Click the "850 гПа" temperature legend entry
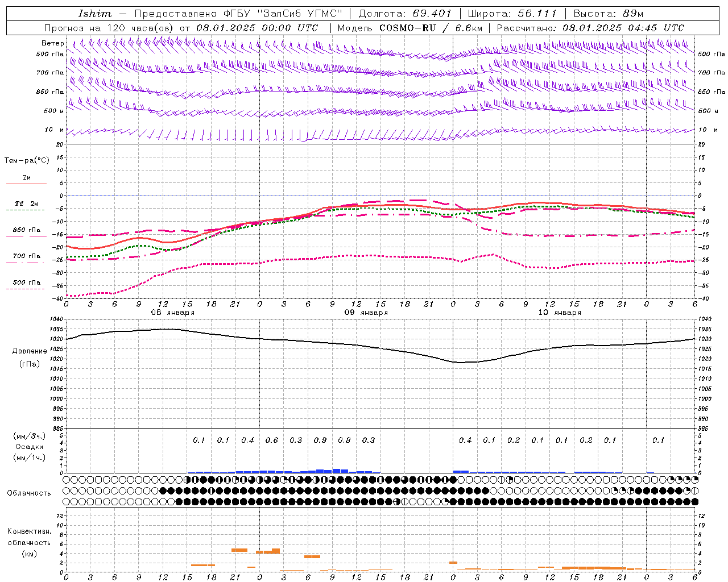This screenshot has height=582, width=728. tap(26, 230)
